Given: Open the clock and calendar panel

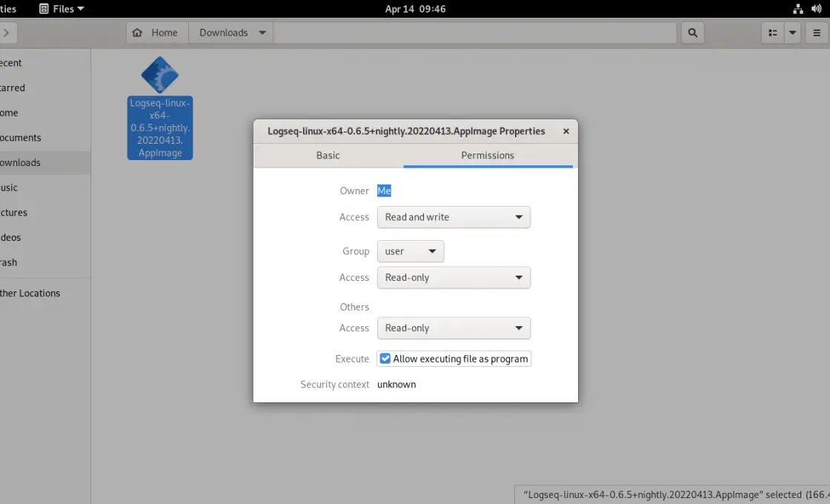Looking at the screenshot, I should click(x=415, y=9).
